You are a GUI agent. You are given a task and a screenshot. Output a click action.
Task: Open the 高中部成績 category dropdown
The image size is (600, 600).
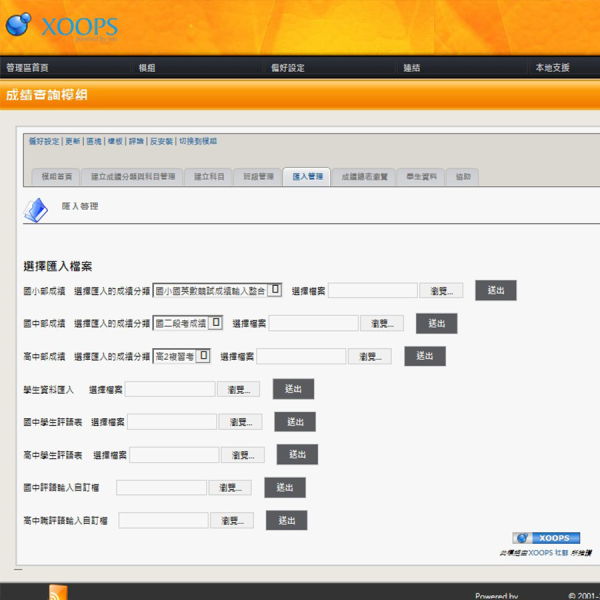point(182,356)
